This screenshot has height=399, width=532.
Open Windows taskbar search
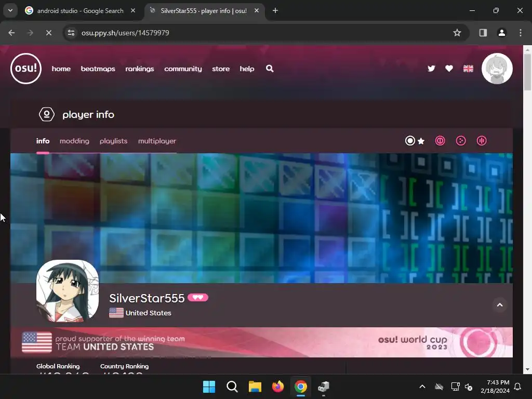point(232,387)
